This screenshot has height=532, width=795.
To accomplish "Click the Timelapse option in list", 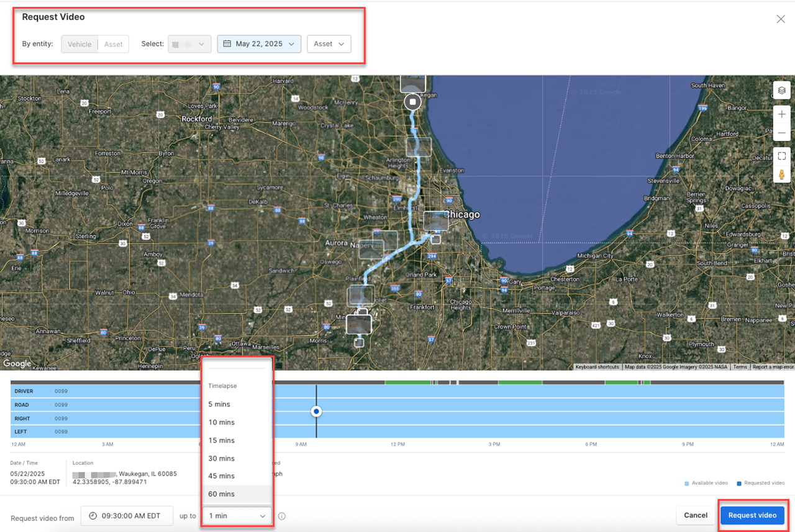I will (x=222, y=386).
